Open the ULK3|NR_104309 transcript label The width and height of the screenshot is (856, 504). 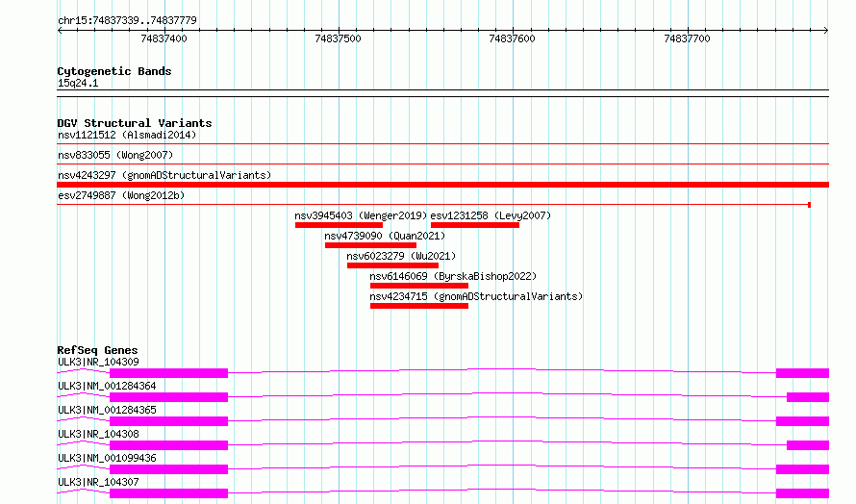click(x=98, y=362)
